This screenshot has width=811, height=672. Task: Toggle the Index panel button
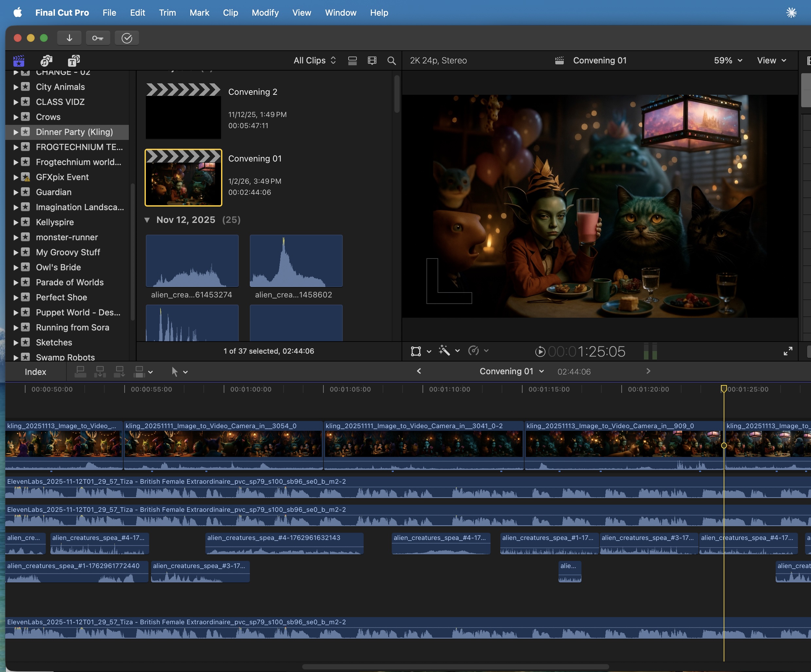pos(35,372)
